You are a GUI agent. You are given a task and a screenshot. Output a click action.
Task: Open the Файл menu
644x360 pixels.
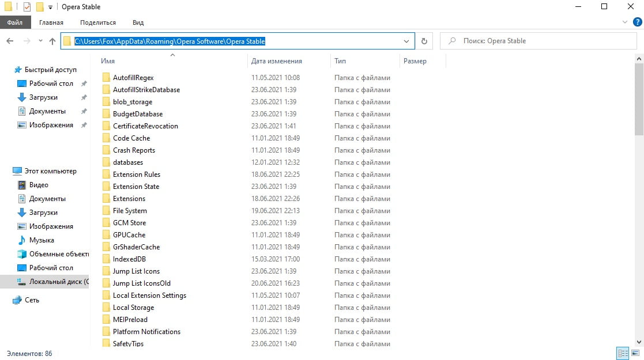15,22
